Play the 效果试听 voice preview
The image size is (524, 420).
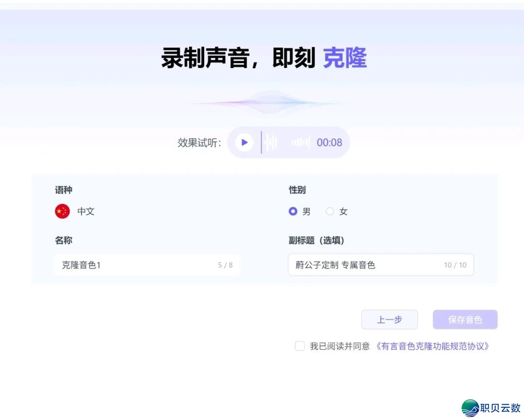coord(244,142)
